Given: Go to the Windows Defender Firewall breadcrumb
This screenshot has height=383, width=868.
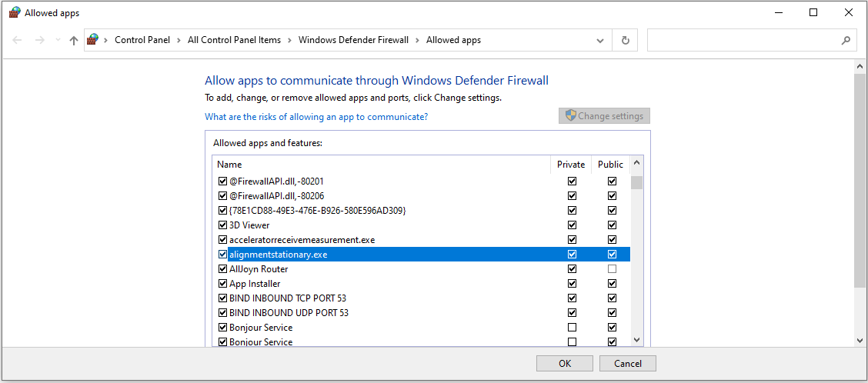Looking at the screenshot, I should [x=353, y=40].
